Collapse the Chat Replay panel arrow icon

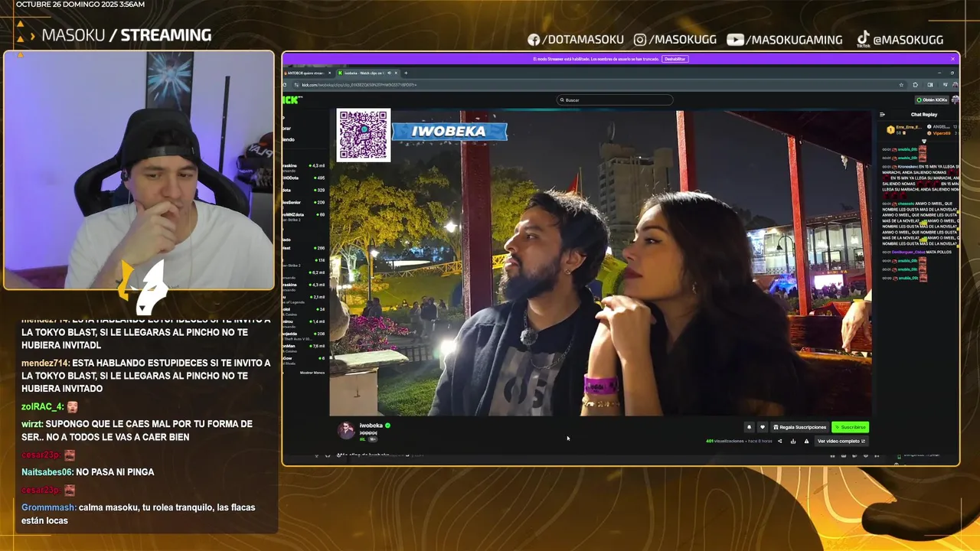(882, 115)
